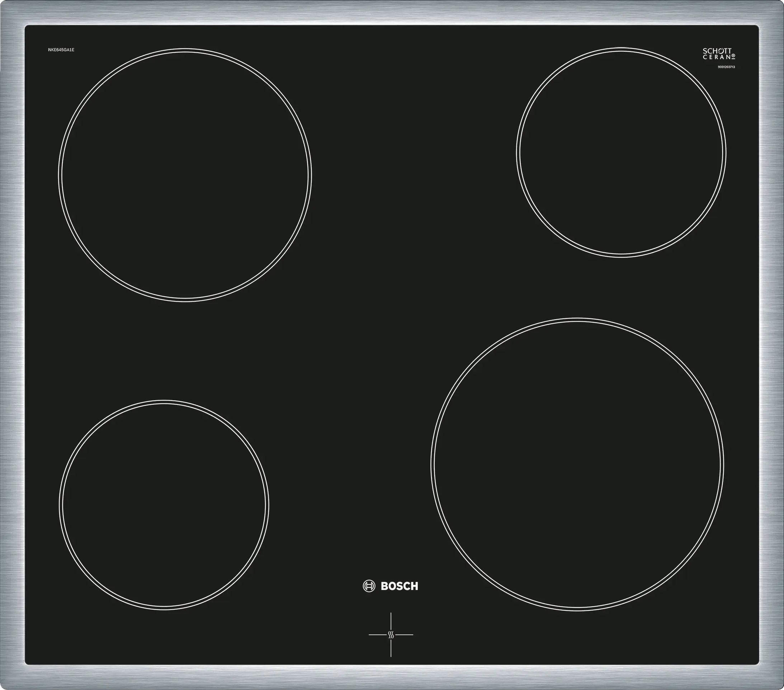Image resolution: width=784 pixels, height=690 pixels.
Task: Click horizontal line left of heat indicator
Action: tap(377, 635)
